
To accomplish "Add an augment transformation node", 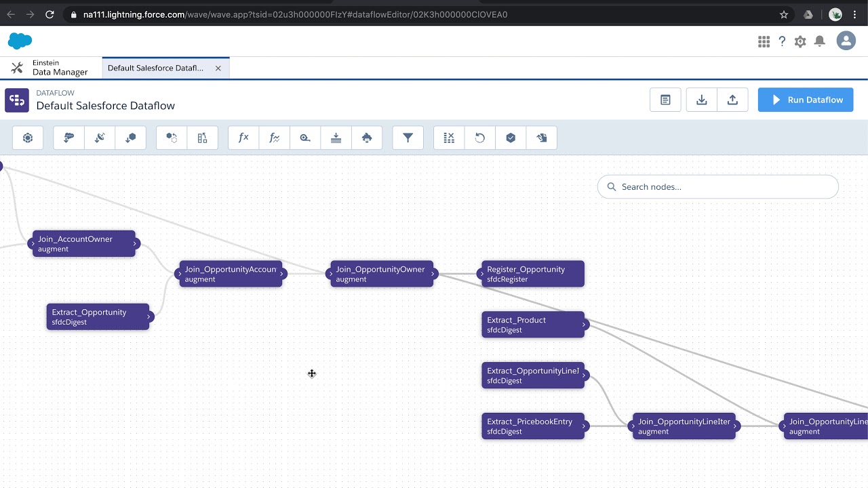I will [202, 138].
